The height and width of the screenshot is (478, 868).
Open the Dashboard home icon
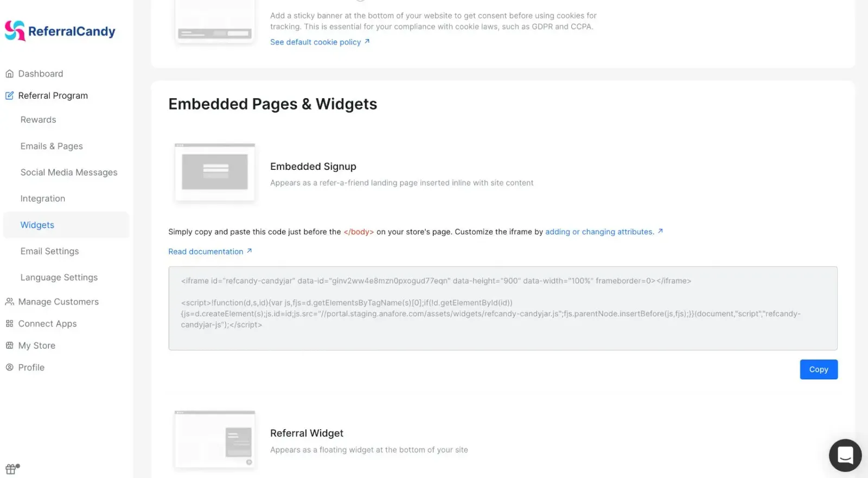point(9,74)
